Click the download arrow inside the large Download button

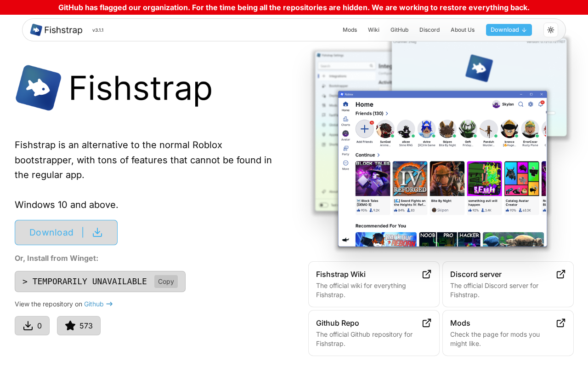click(97, 232)
